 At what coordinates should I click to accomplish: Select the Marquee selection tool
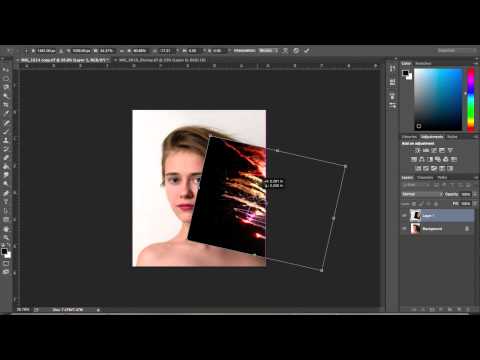(6, 79)
